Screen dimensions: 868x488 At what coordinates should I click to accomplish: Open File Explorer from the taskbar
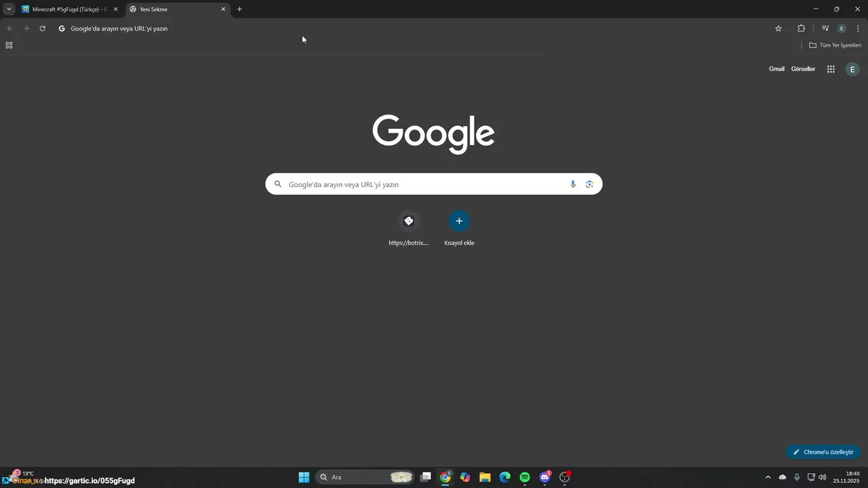(485, 477)
